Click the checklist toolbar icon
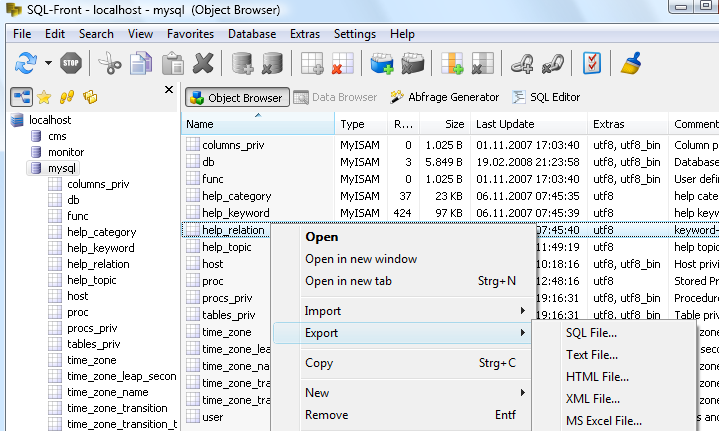 pyautogui.click(x=592, y=63)
